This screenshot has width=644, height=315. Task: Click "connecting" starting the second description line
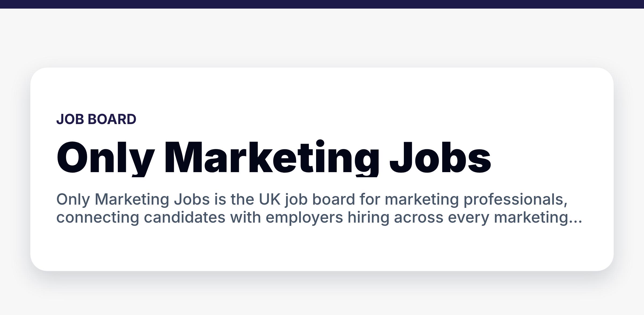[x=98, y=218]
